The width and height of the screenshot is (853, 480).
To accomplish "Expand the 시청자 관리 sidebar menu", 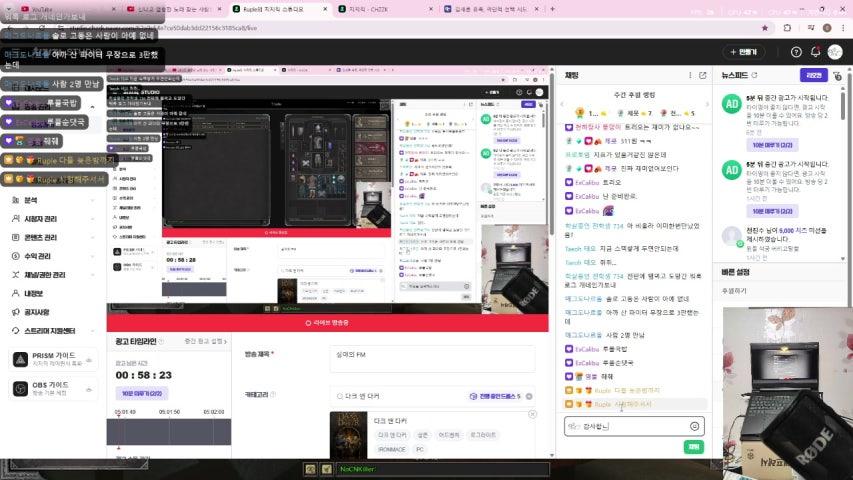I will [53, 219].
